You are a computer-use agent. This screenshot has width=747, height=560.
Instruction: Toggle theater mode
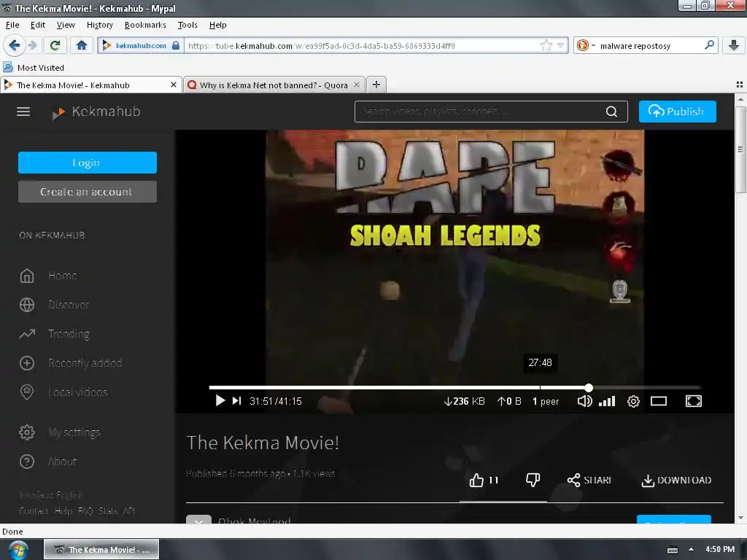(659, 402)
